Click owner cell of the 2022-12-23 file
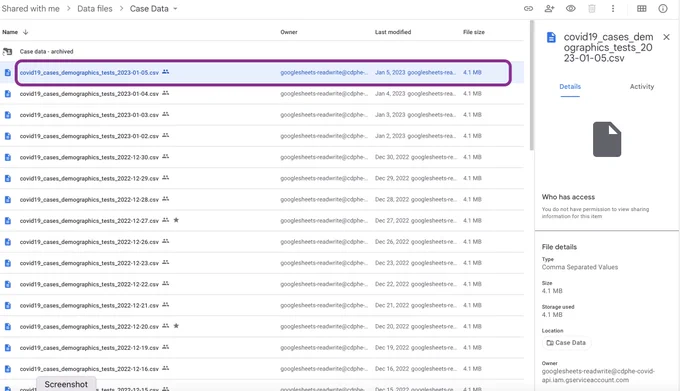Screen dimensions: 680x391 (x=324, y=263)
